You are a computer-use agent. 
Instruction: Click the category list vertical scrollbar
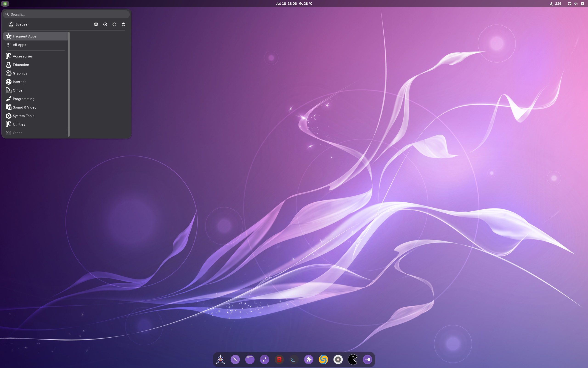coord(69,84)
